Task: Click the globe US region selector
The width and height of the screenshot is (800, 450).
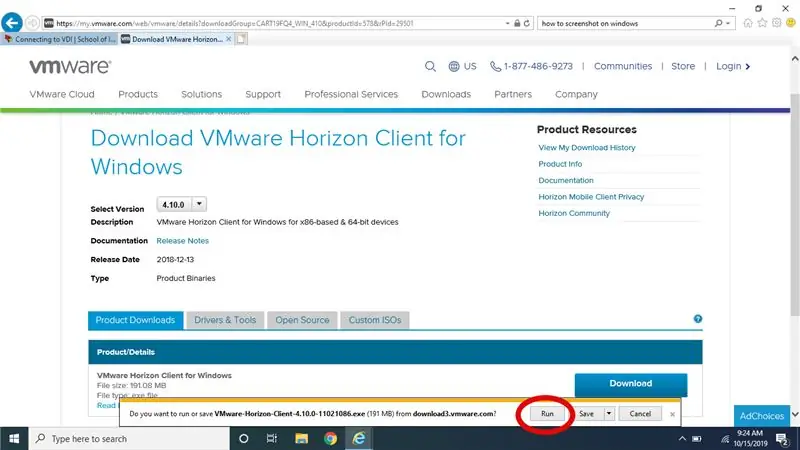Action: pos(462,66)
